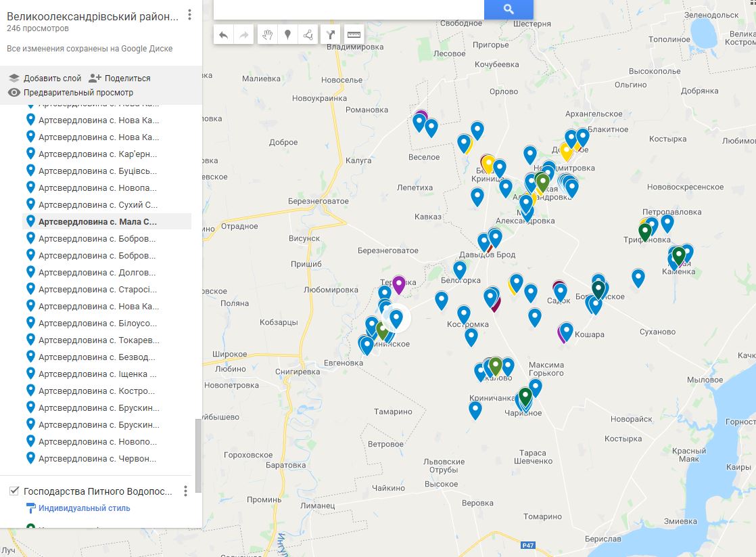Image resolution: width=756 pixels, height=557 pixels.
Task: Open Индивидуальный стиль style link
Action: point(84,508)
